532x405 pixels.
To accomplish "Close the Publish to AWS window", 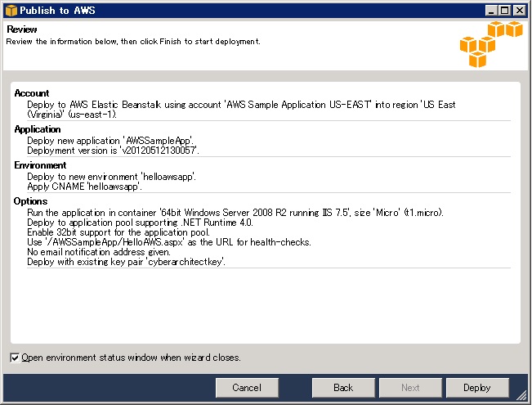I will (x=519, y=11).
